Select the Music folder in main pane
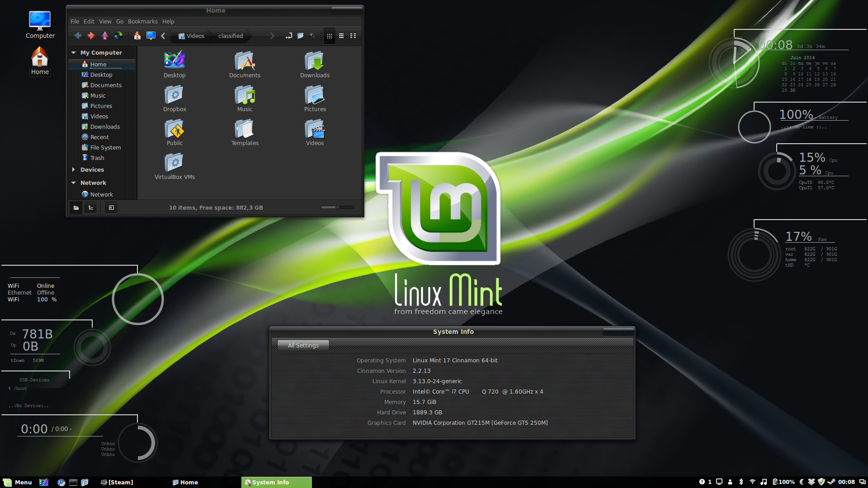This screenshot has width=868, height=488. [x=245, y=99]
